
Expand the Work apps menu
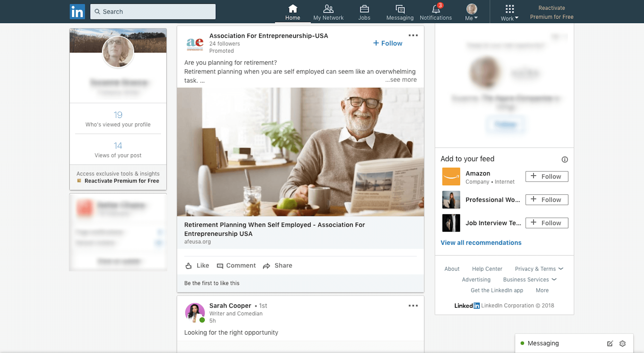pyautogui.click(x=509, y=13)
